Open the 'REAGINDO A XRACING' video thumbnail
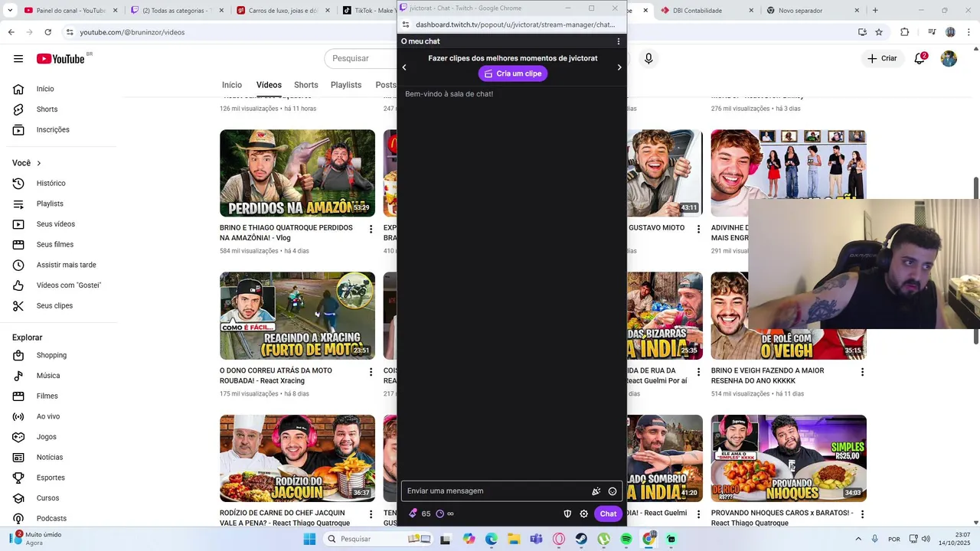The height and width of the screenshot is (551, 980). [x=297, y=315]
